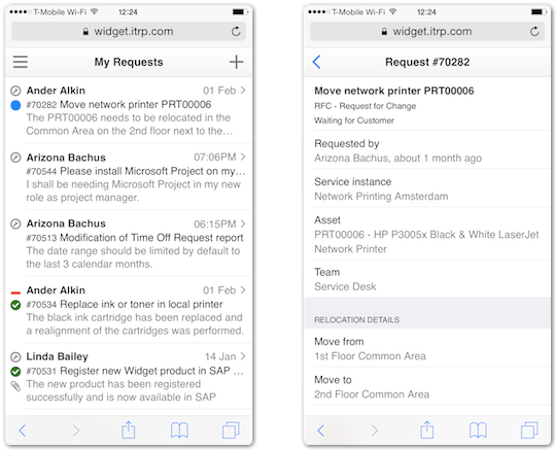Screen dimensions: 556x450
Task: Open hamburger menu in My Requests
Action: 20,62
